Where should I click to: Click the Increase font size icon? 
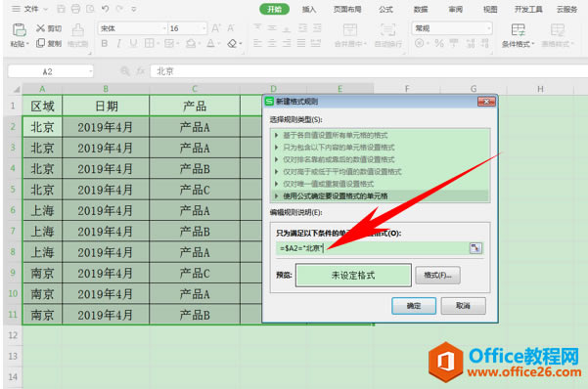[216, 28]
